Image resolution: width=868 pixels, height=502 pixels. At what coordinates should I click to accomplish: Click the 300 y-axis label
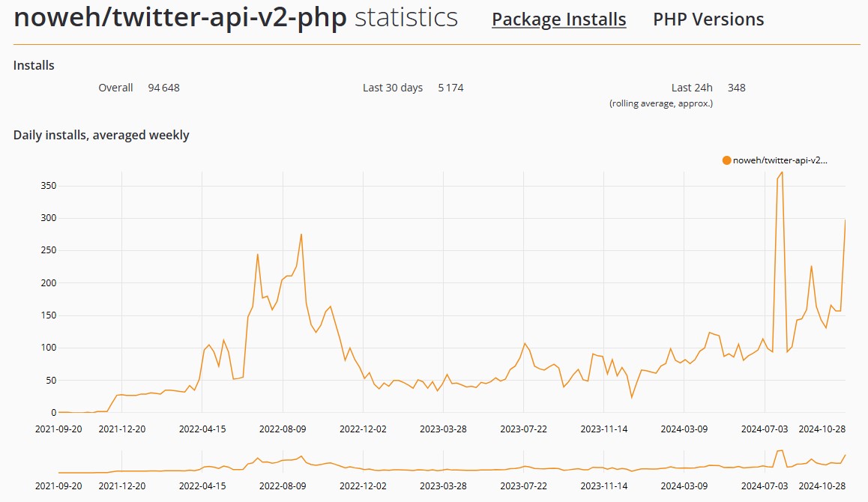click(49, 218)
